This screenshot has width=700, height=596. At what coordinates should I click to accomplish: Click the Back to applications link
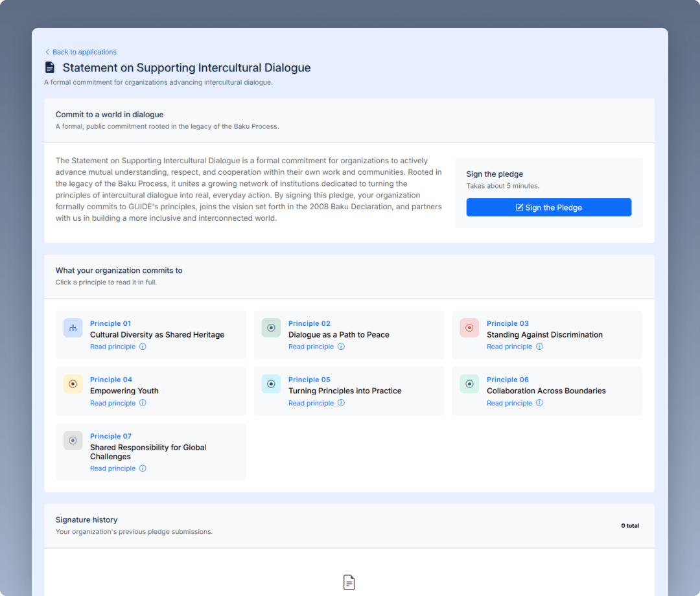coord(81,52)
